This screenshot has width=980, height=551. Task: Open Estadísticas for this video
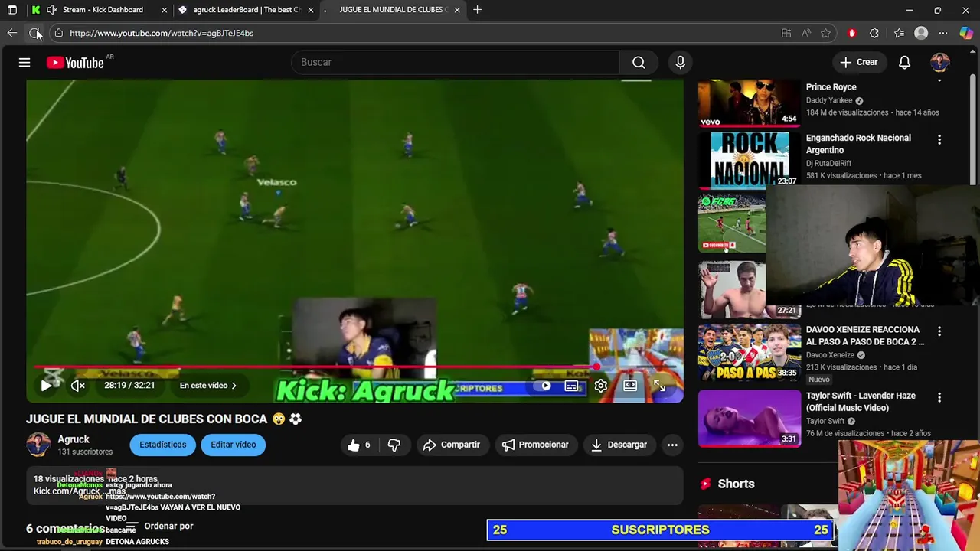pos(162,445)
